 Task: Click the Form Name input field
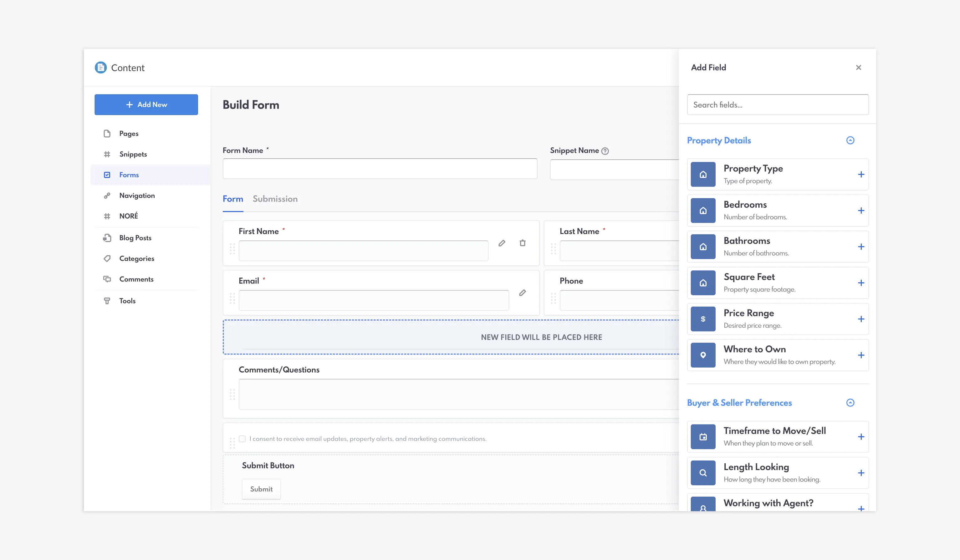point(380,169)
